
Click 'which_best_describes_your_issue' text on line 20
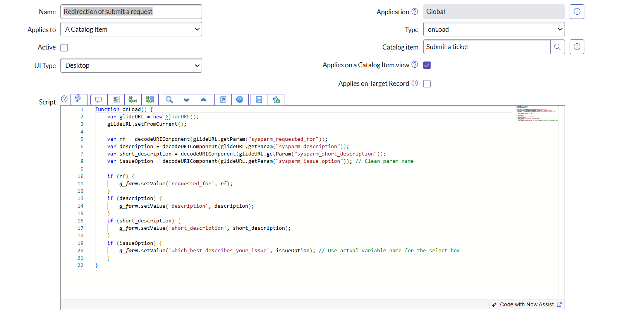(219, 251)
